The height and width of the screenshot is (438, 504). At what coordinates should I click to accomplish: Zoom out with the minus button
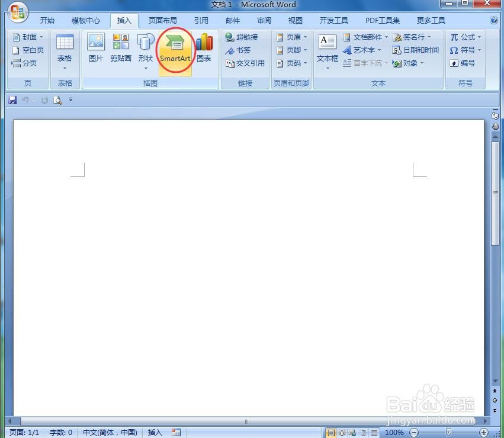(415, 433)
